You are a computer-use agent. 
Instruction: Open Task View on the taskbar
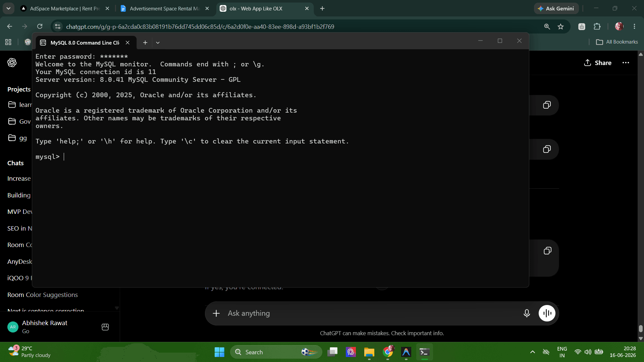point(332,352)
